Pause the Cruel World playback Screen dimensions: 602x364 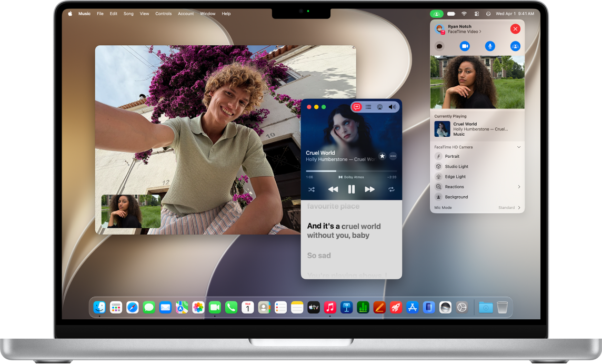pos(352,189)
